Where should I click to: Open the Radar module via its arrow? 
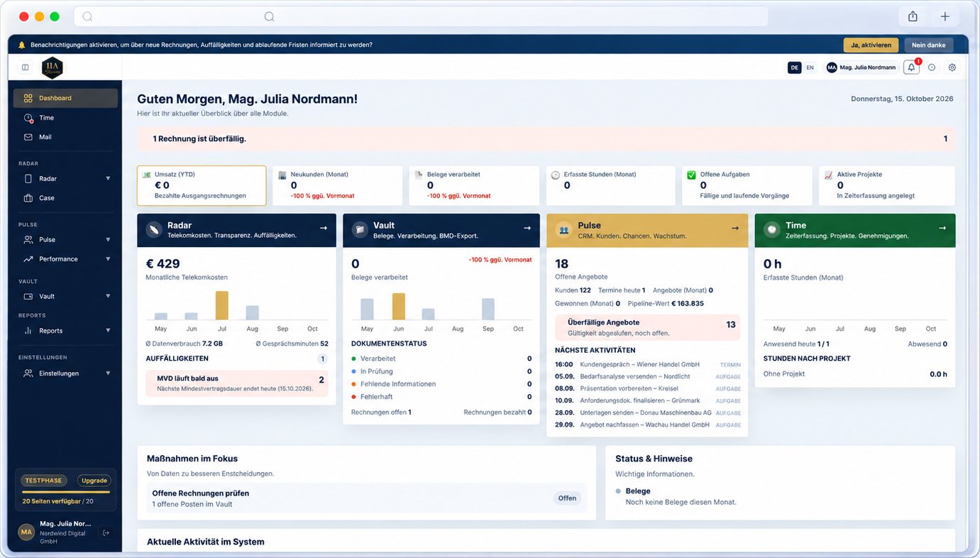coord(324,228)
